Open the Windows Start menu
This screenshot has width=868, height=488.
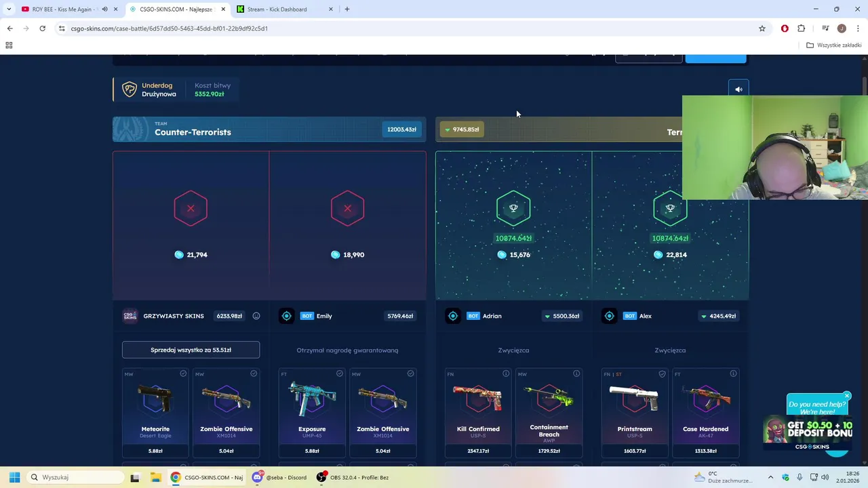tap(14, 477)
